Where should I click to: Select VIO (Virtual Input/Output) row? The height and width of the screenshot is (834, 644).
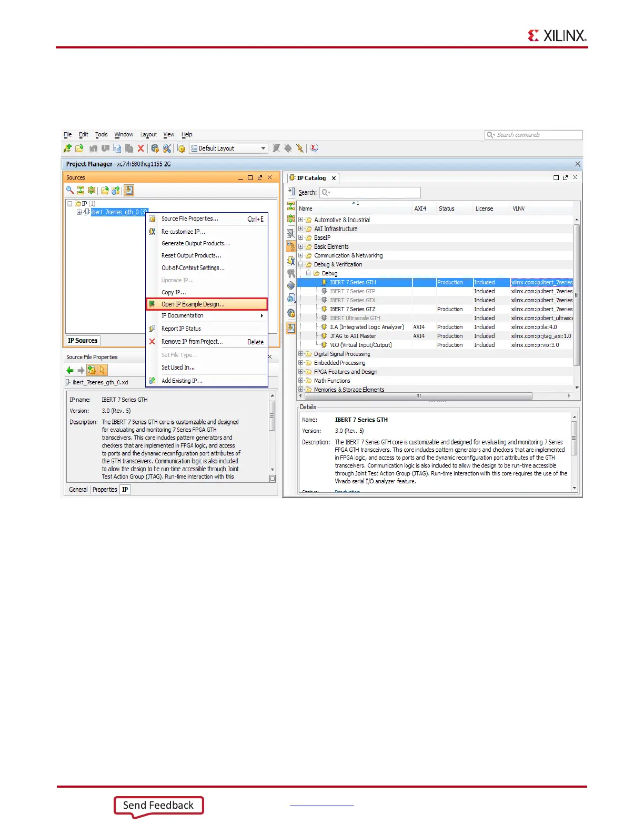435,345
